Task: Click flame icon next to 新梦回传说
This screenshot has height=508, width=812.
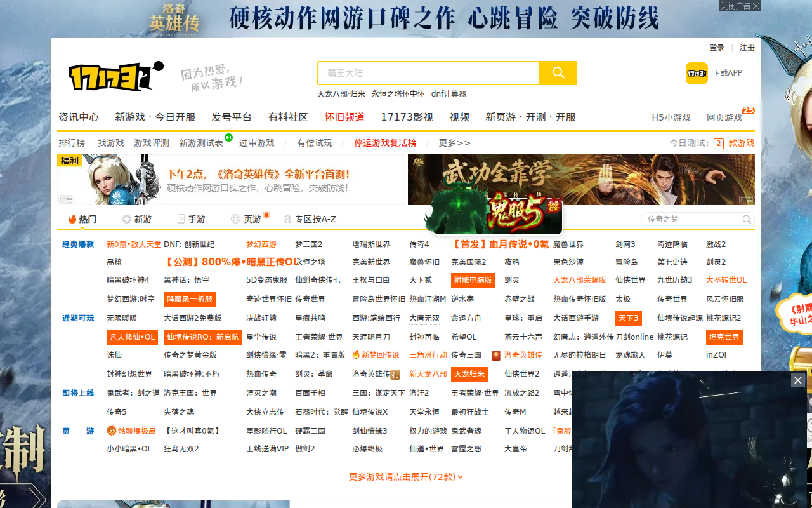Action: 356,354
